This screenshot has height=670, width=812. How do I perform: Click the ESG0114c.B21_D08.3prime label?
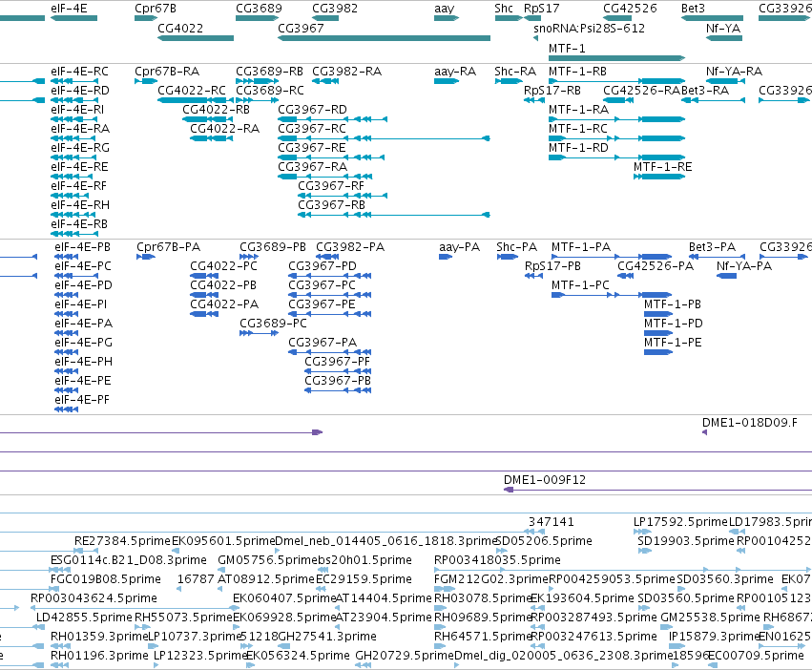[129, 559]
